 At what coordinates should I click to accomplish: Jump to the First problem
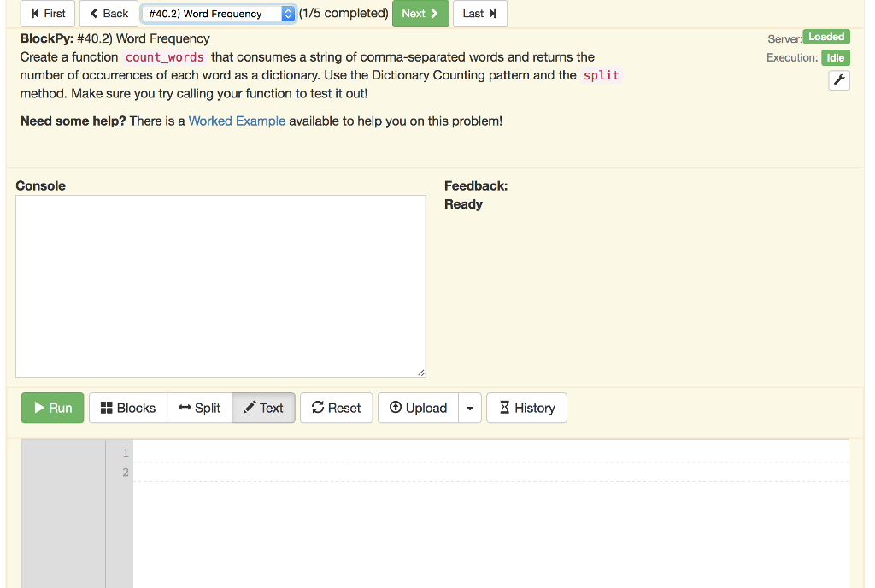[47, 13]
